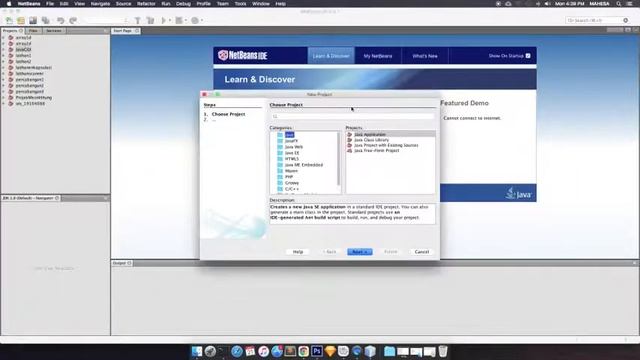Click the Cancel button in dialog
Screen dimensions: 640x360
point(422,252)
